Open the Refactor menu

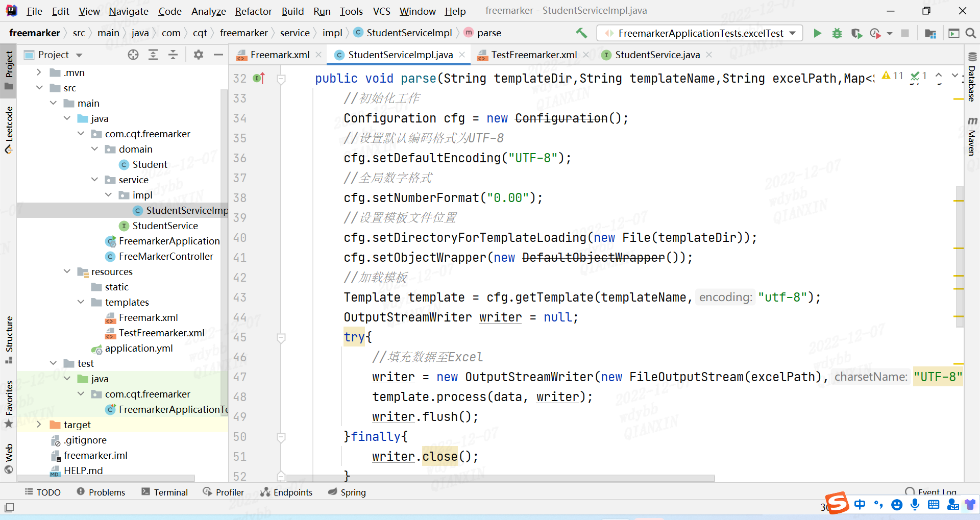point(253,11)
